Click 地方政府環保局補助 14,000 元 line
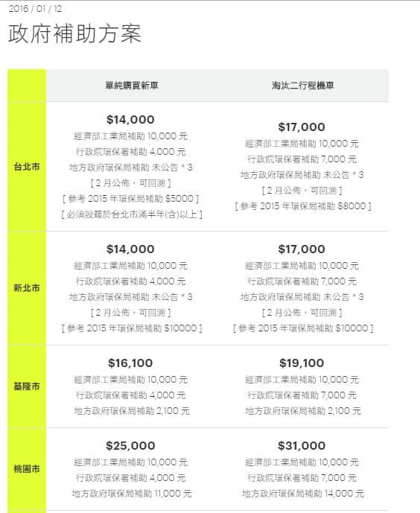 point(303,494)
